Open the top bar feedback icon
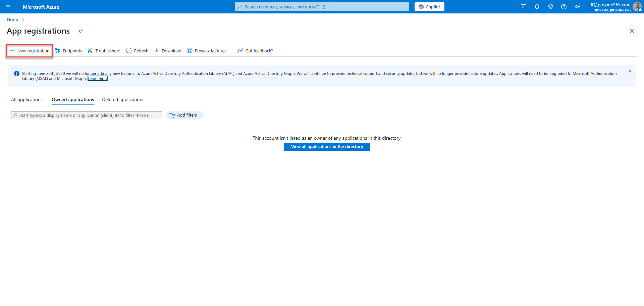Image resolution: width=644 pixels, height=306 pixels. coord(577,7)
